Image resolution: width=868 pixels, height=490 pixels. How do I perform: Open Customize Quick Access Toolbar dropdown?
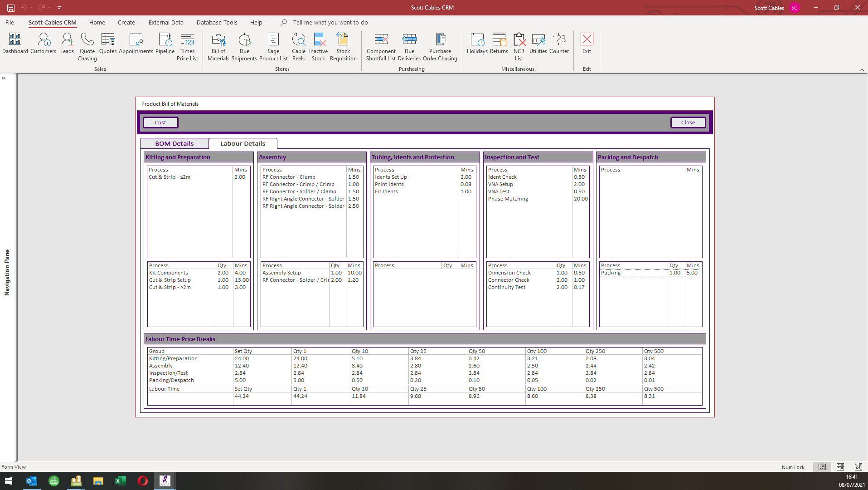pos(59,8)
